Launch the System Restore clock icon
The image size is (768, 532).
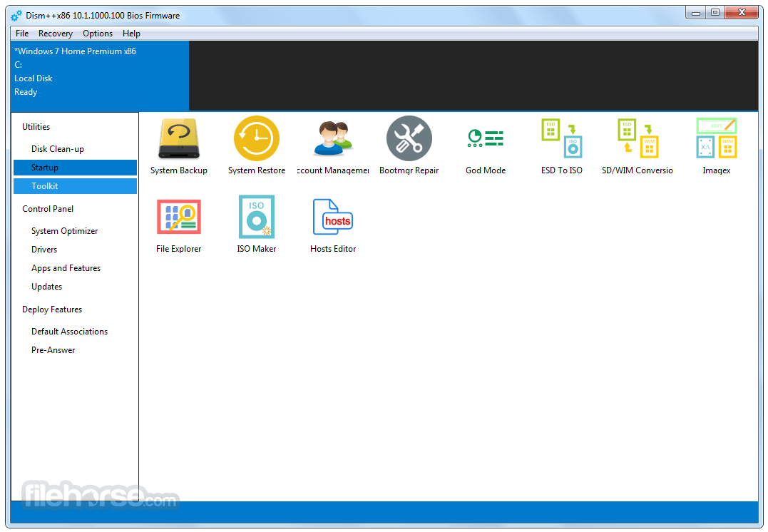[x=256, y=138]
